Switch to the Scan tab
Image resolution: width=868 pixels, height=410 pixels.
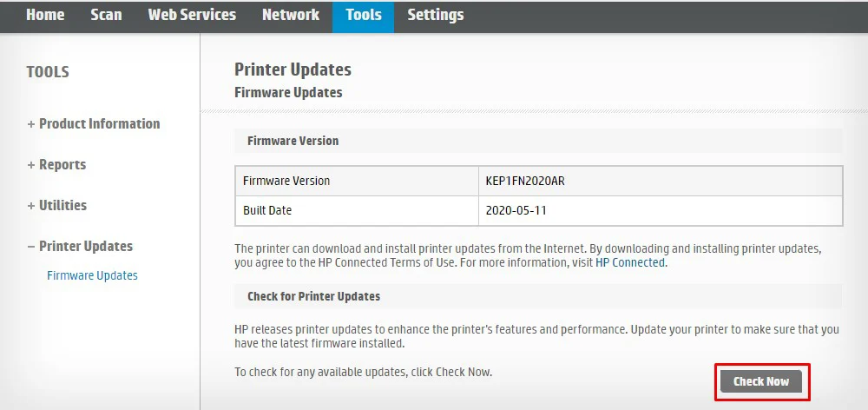coord(106,16)
